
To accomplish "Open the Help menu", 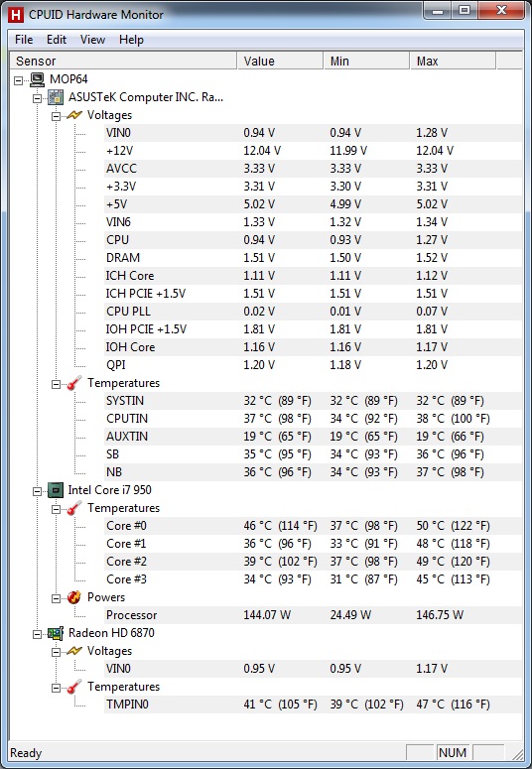I will pyautogui.click(x=131, y=40).
